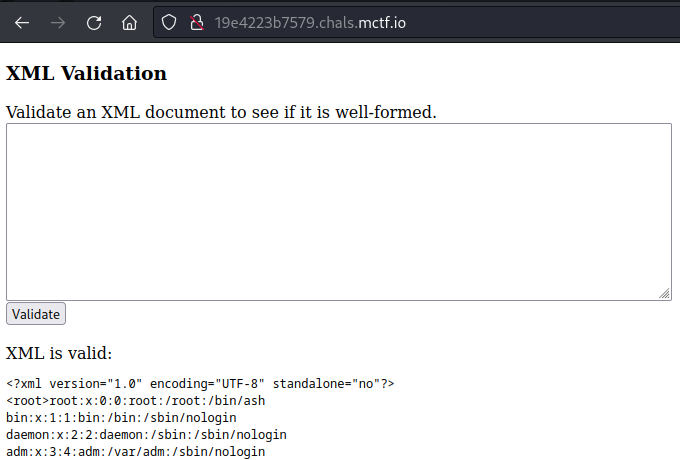680x460 pixels.
Task: Click the textarea resize grip handle
Action: [x=664, y=293]
